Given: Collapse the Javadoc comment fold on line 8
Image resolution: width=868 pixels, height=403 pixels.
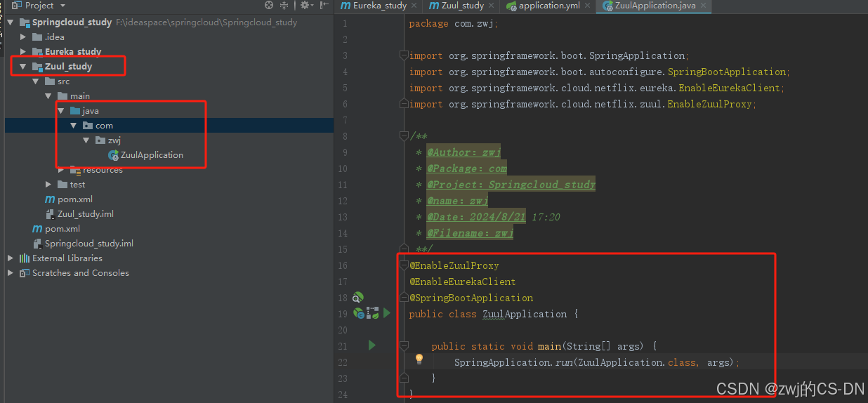Looking at the screenshot, I should [x=404, y=136].
